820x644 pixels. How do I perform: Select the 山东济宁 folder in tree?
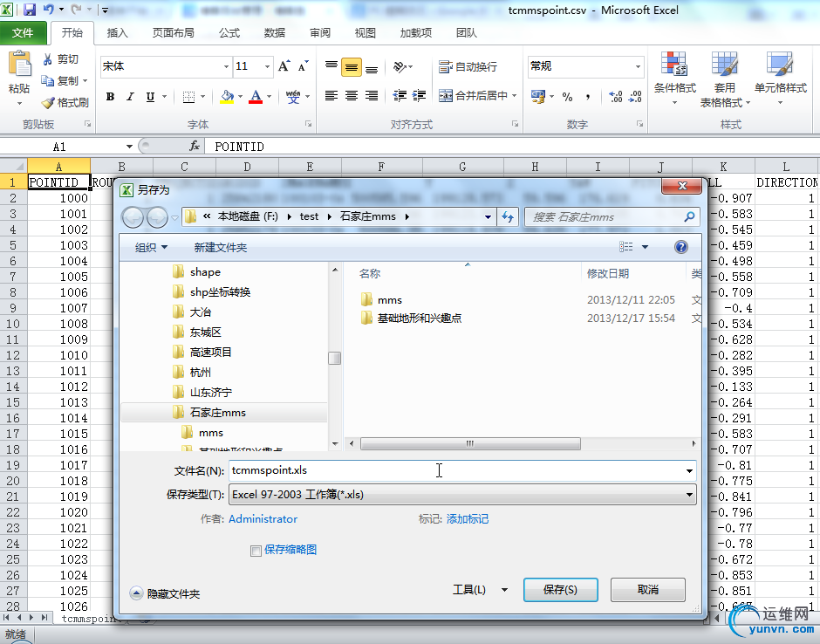[x=210, y=393]
